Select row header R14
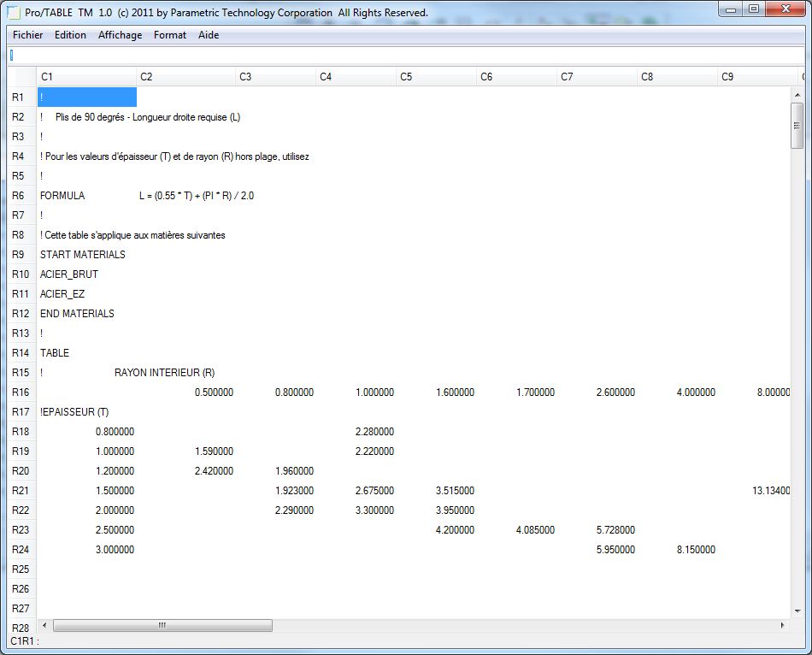This screenshot has width=812, height=655. pyautogui.click(x=21, y=353)
